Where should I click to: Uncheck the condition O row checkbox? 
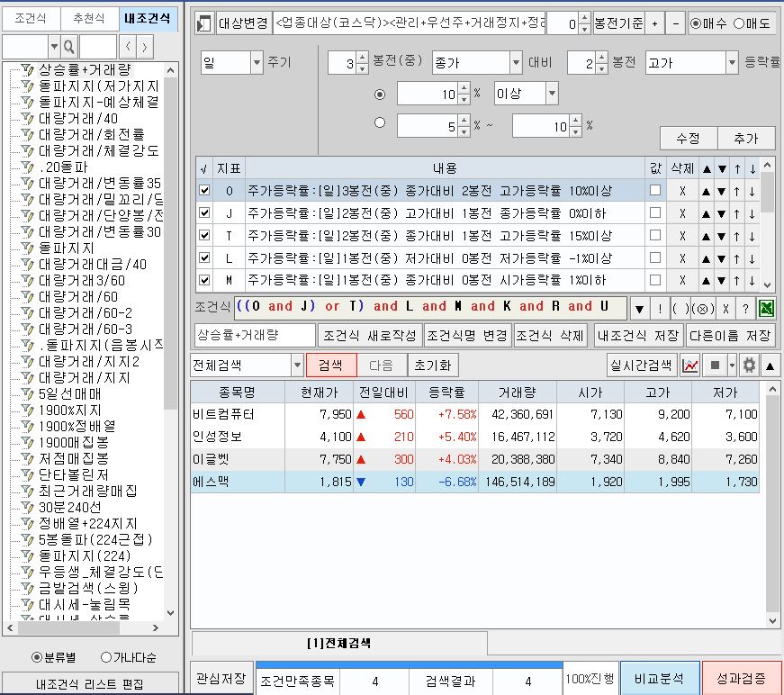click(204, 191)
